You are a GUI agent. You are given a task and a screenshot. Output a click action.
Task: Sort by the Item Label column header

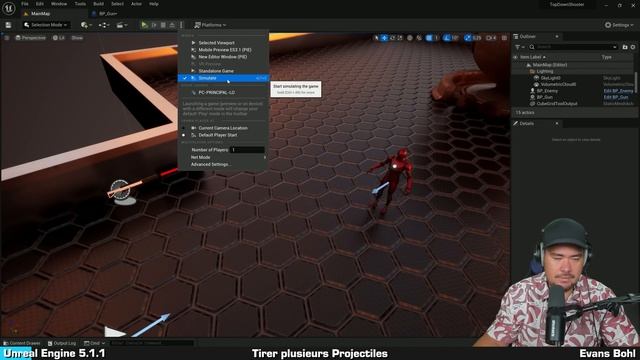click(532, 57)
